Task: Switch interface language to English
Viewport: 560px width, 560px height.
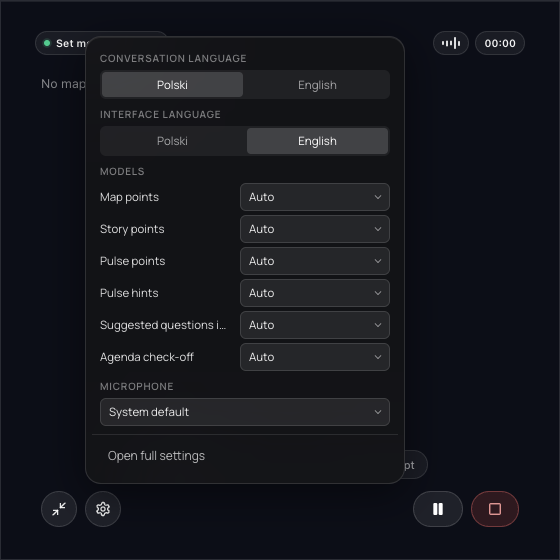Action: [317, 141]
